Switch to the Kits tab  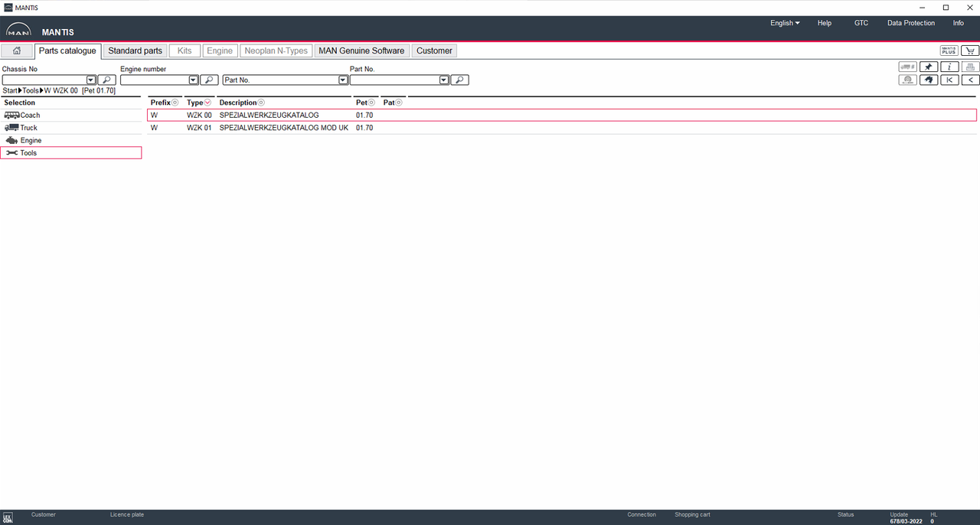(185, 51)
